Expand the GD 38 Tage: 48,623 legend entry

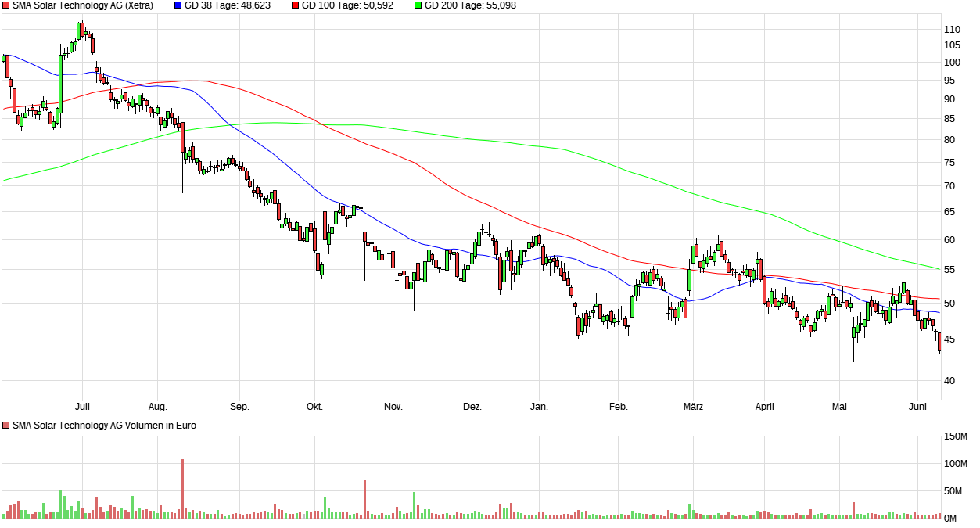point(227,5)
